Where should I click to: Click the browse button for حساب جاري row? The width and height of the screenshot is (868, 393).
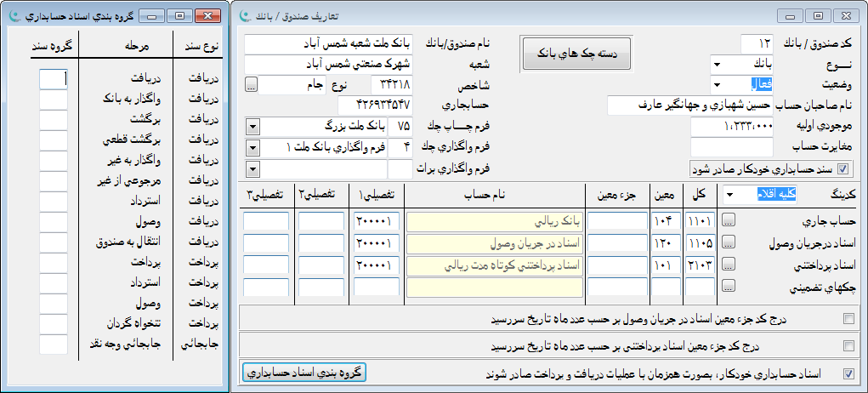coord(729,221)
